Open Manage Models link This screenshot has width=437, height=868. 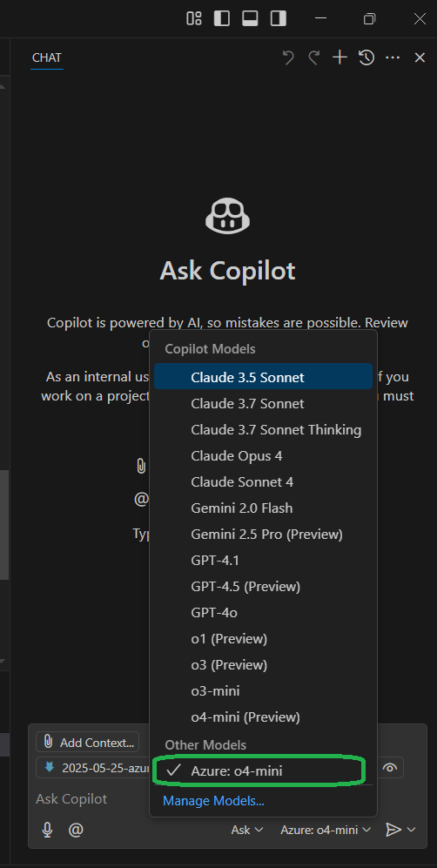click(x=213, y=800)
